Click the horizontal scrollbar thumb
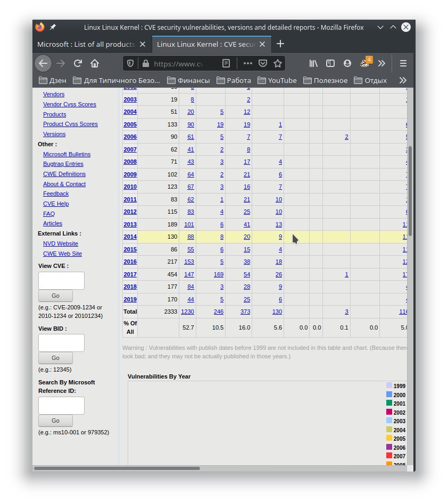The image size is (448, 504). (117, 468)
